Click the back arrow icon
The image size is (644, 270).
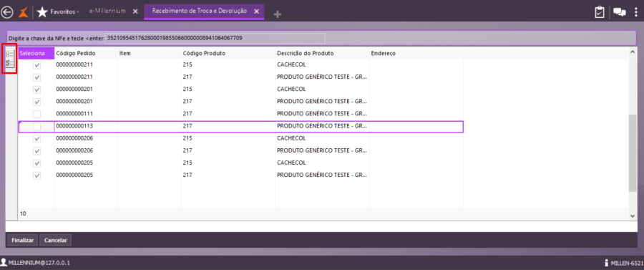(7, 12)
